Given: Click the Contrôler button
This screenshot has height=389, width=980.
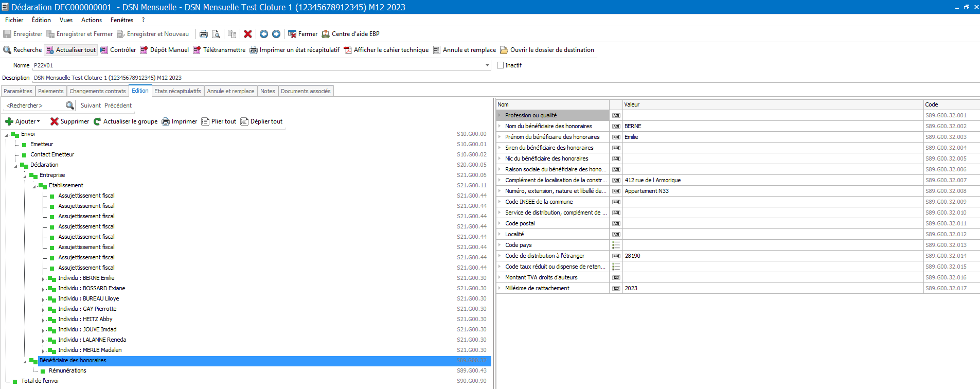Looking at the screenshot, I should [x=118, y=50].
